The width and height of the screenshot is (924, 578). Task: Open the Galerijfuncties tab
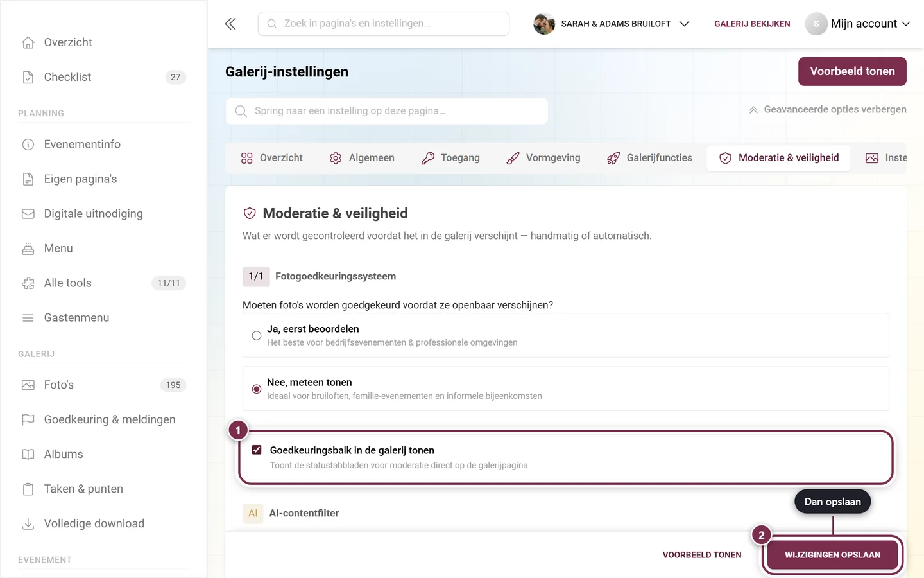click(x=649, y=158)
